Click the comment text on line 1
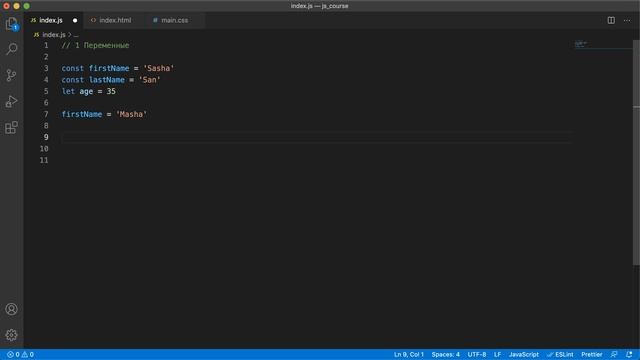The height and width of the screenshot is (360, 640). point(95,45)
